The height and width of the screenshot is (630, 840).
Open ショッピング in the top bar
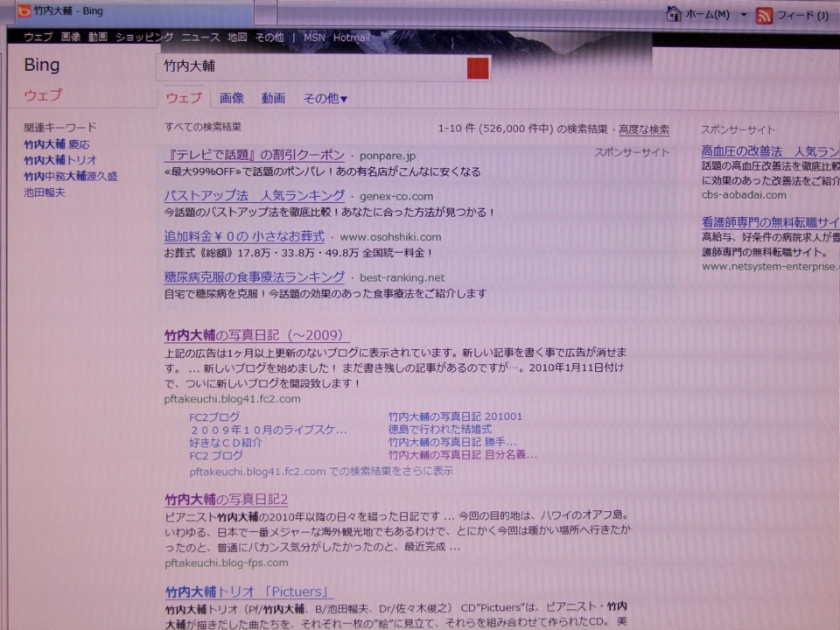144,37
